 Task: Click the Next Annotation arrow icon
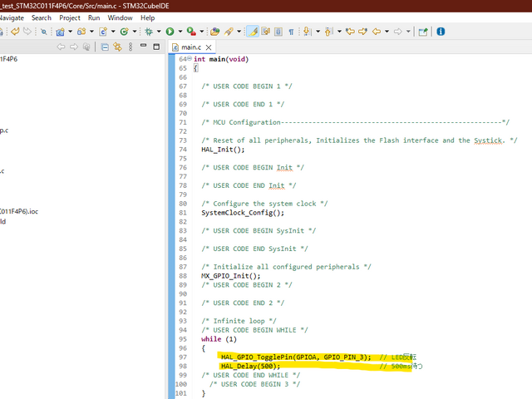[x=308, y=32]
